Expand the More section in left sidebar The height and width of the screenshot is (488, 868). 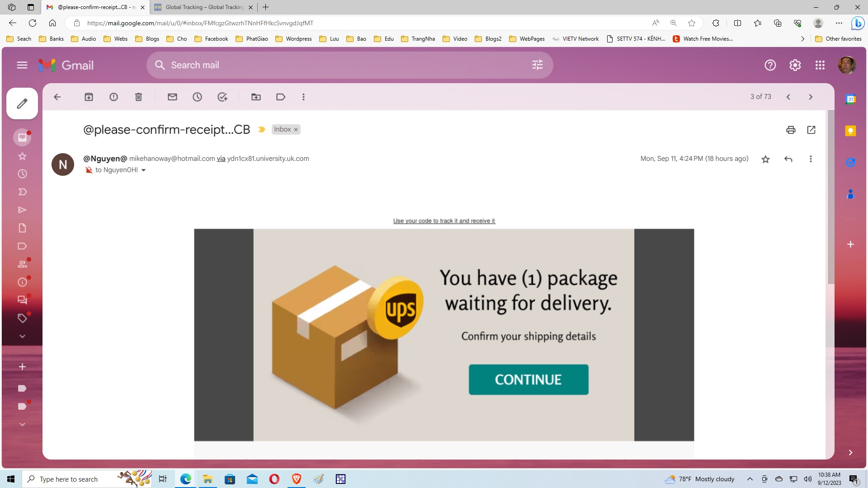(x=22, y=336)
